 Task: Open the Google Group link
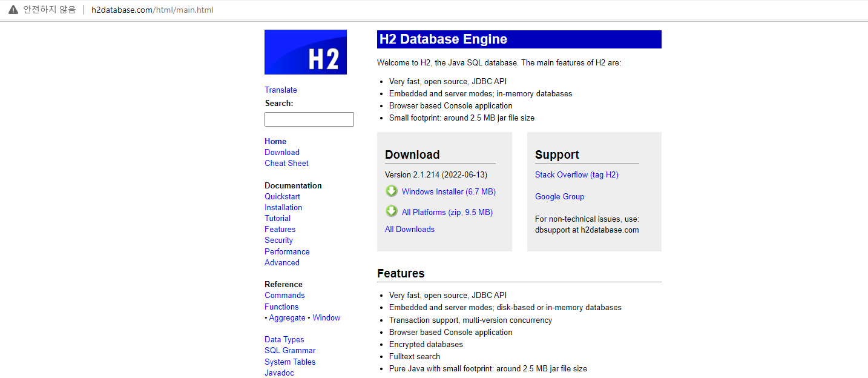pyautogui.click(x=560, y=196)
